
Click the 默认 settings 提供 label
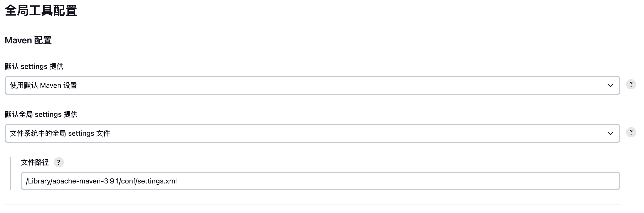[34, 67]
